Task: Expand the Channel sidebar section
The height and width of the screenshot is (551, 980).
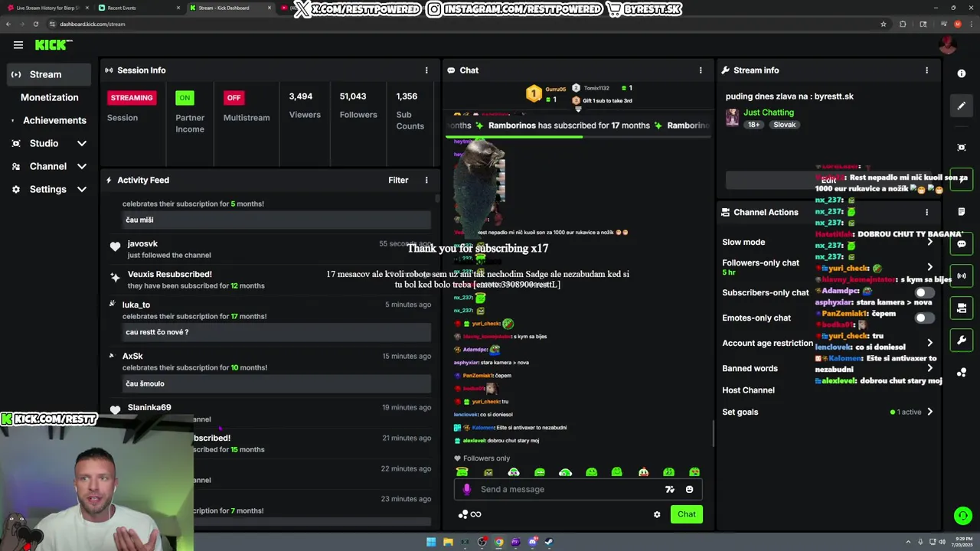Action: (x=82, y=167)
